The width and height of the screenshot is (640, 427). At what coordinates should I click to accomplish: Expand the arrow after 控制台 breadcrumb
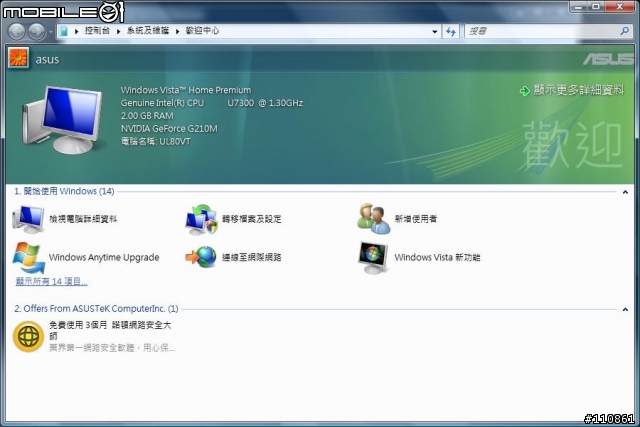[118, 31]
